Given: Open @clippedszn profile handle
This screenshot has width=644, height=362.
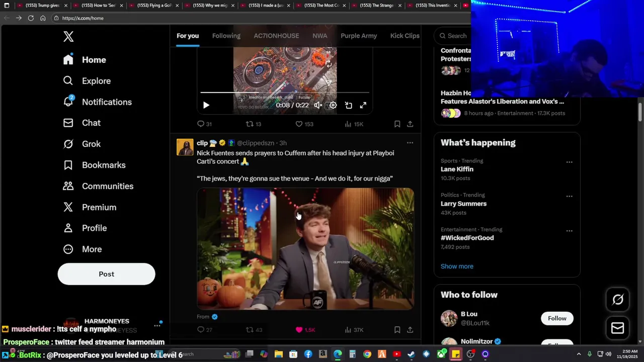Looking at the screenshot, I should (x=257, y=143).
